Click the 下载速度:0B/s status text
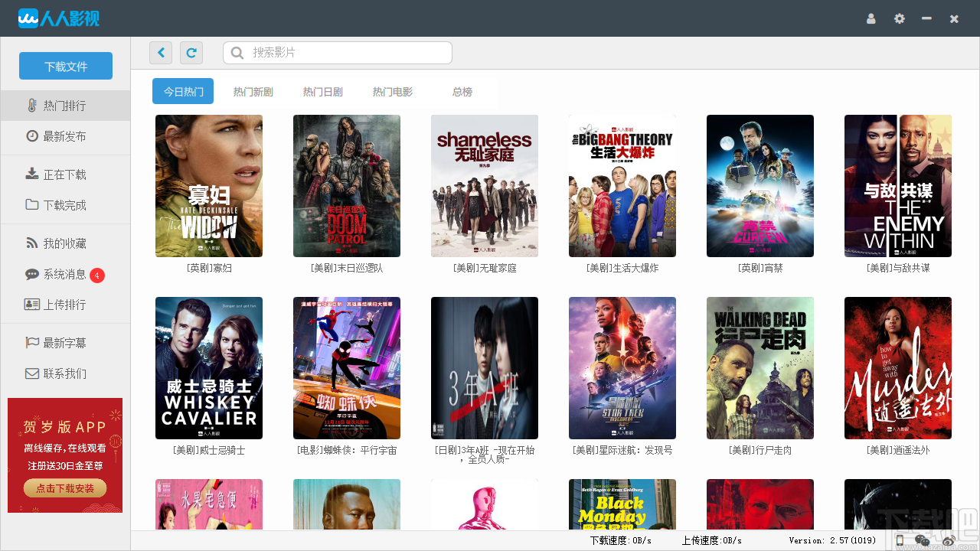The image size is (980, 551). click(x=620, y=541)
